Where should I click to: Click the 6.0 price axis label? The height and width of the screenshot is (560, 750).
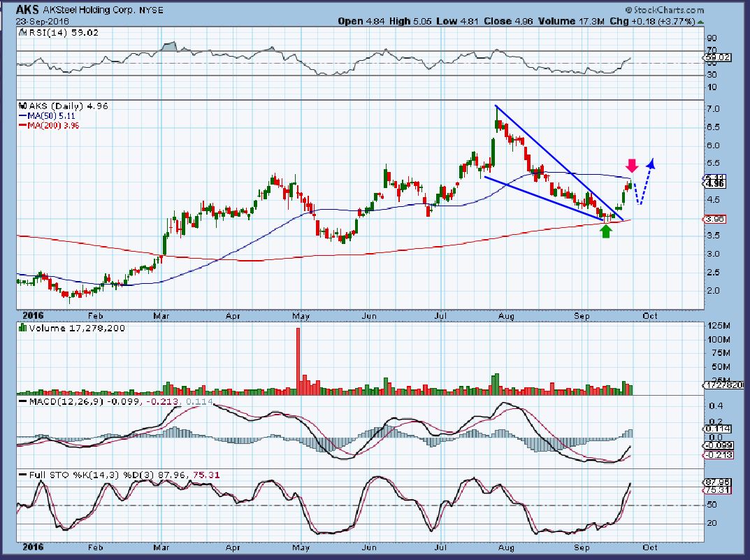[713, 145]
